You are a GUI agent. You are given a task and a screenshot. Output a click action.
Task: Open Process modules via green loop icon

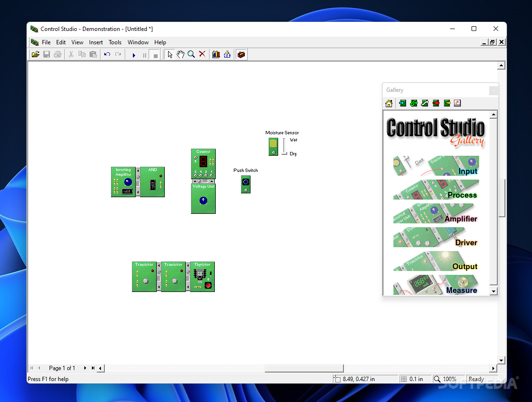point(413,103)
